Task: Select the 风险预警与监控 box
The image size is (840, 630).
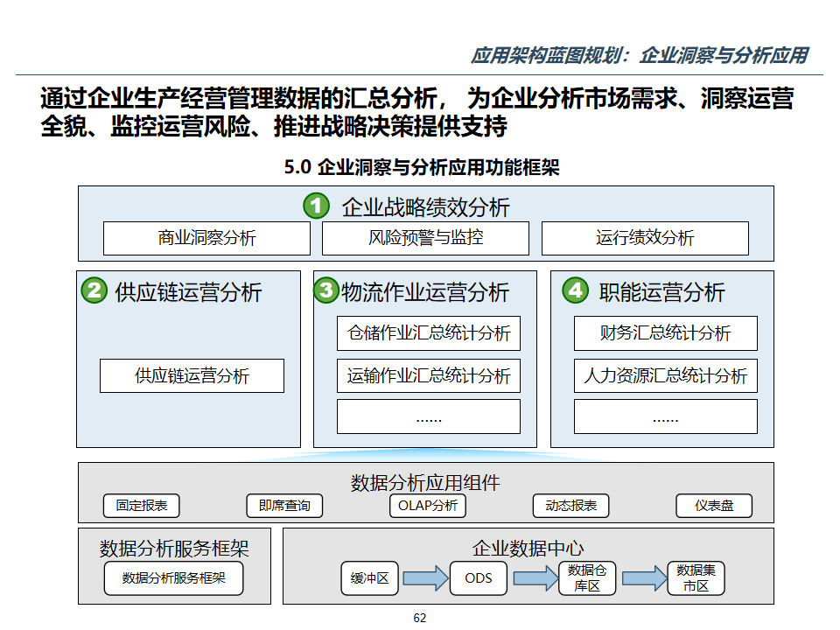Action: pos(425,238)
